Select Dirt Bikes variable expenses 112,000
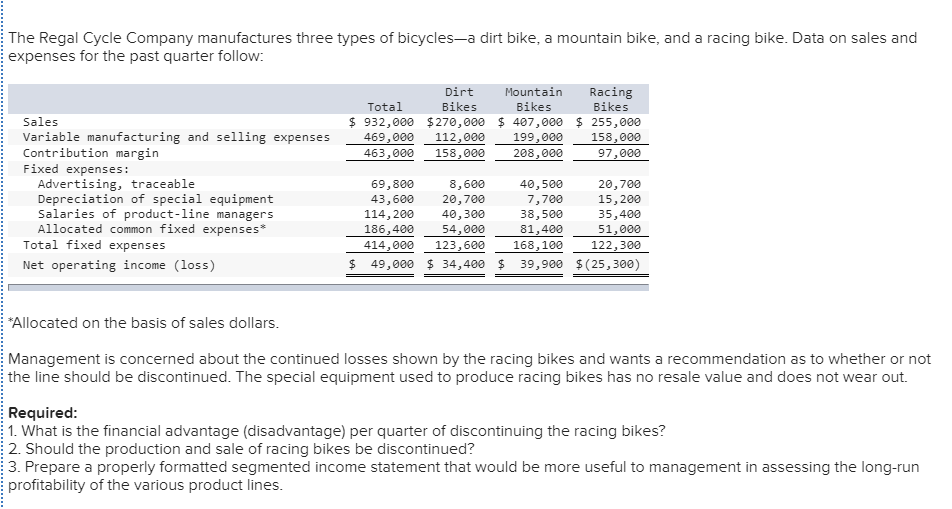Viewport: 952px width, 509px height. point(460,137)
